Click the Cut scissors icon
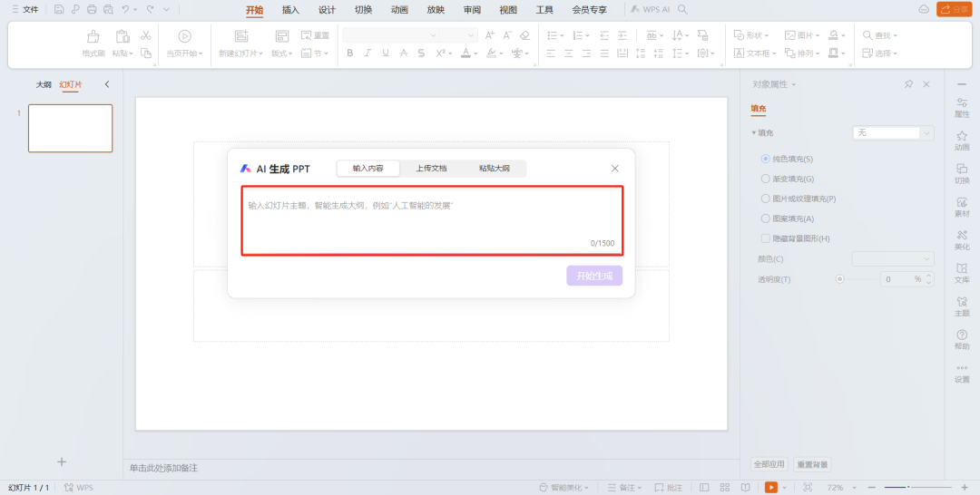 click(145, 35)
